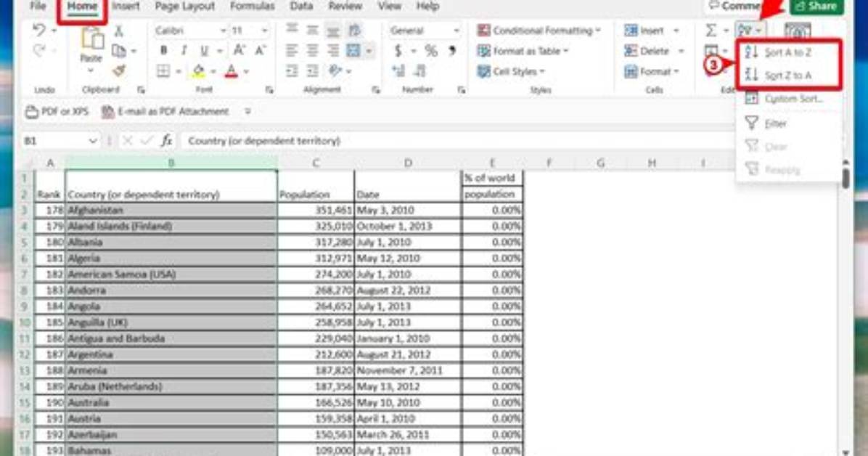Viewport: 868px width, 456px height.
Task: Switch to the Review tab
Action: pos(345,7)
